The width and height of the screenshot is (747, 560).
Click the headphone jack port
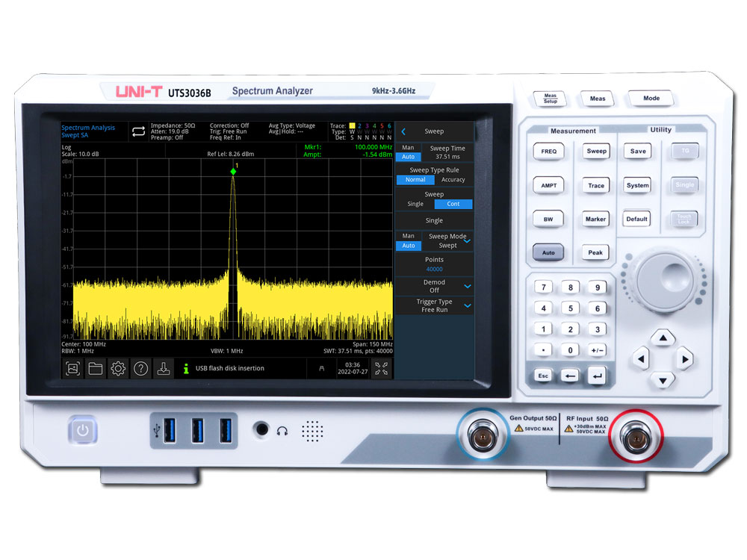point(261,429)
